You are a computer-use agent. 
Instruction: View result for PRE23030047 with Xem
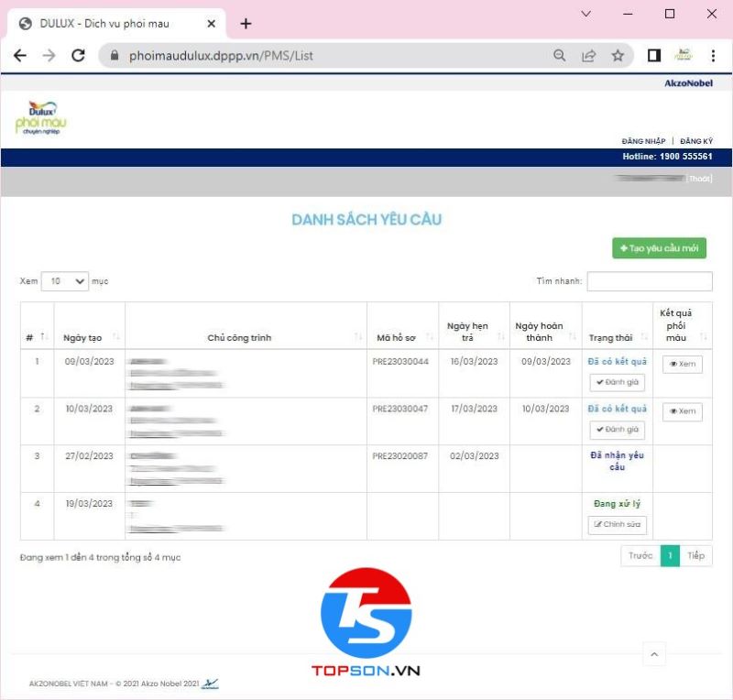(682, 411)
